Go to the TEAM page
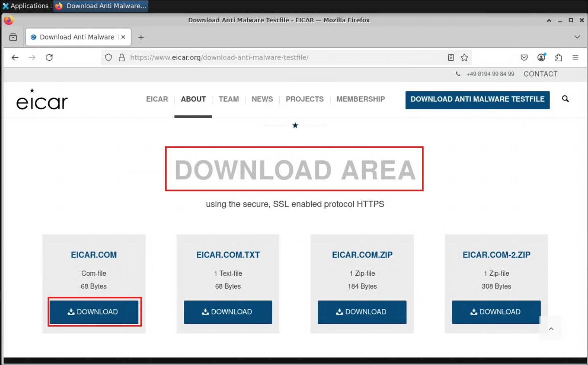The width and height of the screenshot is (588, 365). [229, 99]
